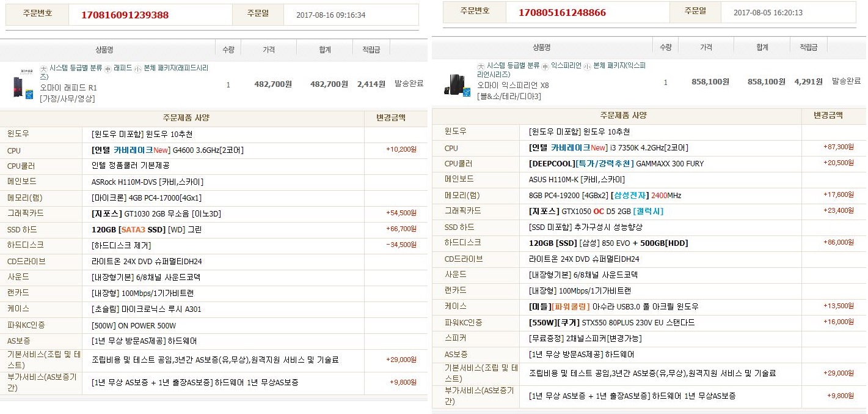The width and height of the screenshot is (868, 414).
Task: Click the [가정/사무/영상] tag text
Action: point(67,98)
